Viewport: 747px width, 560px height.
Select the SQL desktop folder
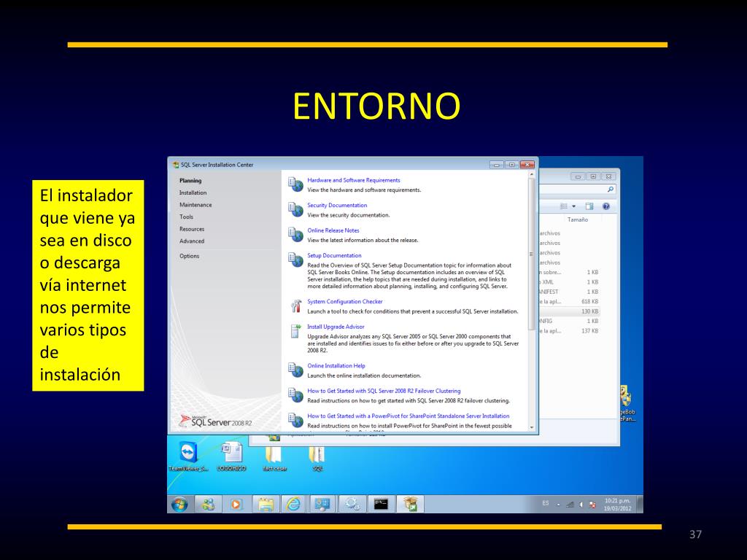(317, 458)
